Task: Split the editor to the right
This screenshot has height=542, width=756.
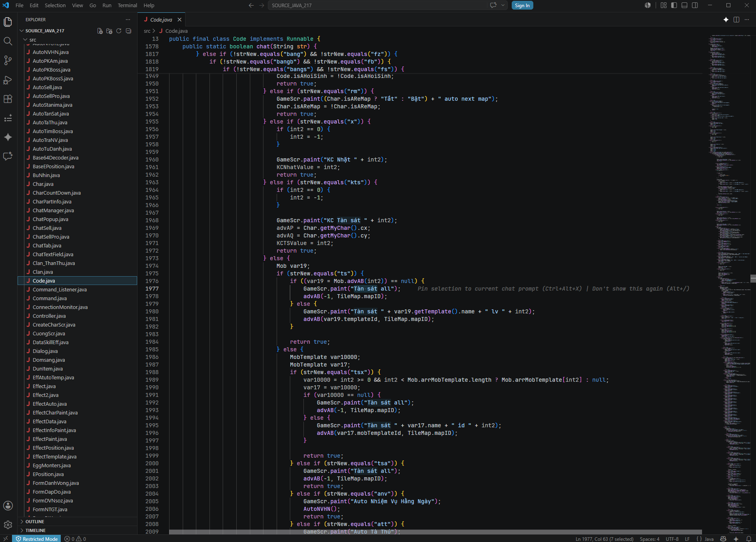Action: pyautogui.click(x=736, y=20)
